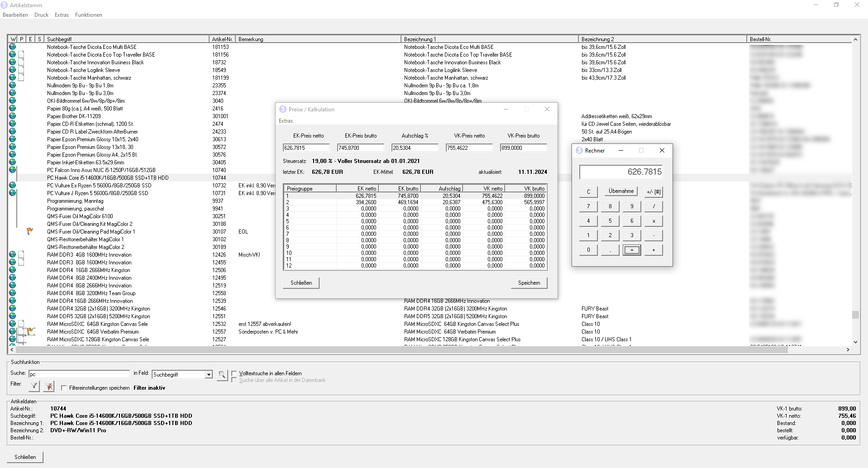The height and width of the screenshot is (468, 868).
Task: Click the calculator's +/- sign toggle button
Action: [x=653, y=191]
